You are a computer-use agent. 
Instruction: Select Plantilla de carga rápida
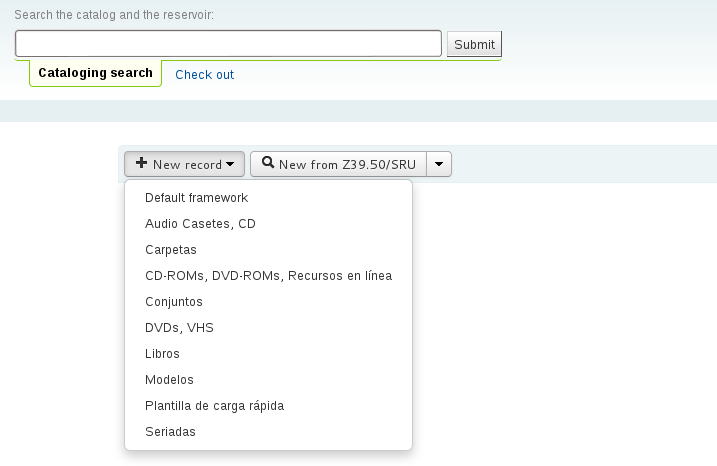(x=214, y=406)
